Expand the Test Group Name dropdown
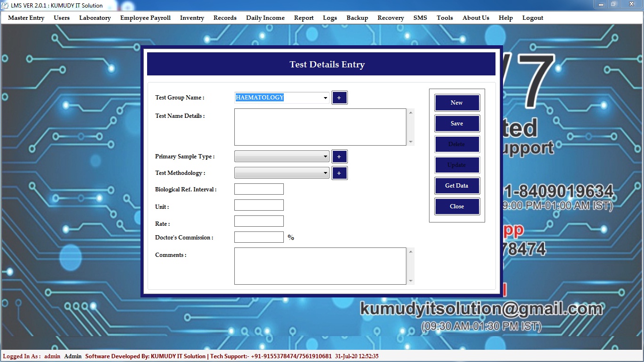 click(x=325, y=98)
